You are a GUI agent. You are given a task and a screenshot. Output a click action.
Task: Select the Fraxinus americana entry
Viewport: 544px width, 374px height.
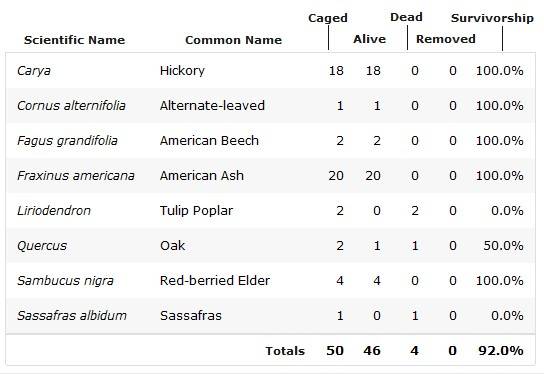pos(76,176)
